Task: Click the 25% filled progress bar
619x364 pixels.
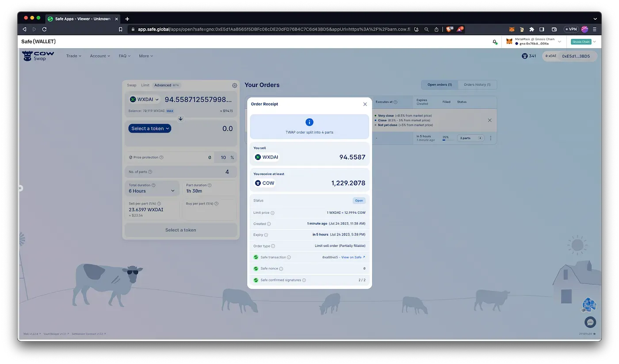Action: tap(447, 140)
